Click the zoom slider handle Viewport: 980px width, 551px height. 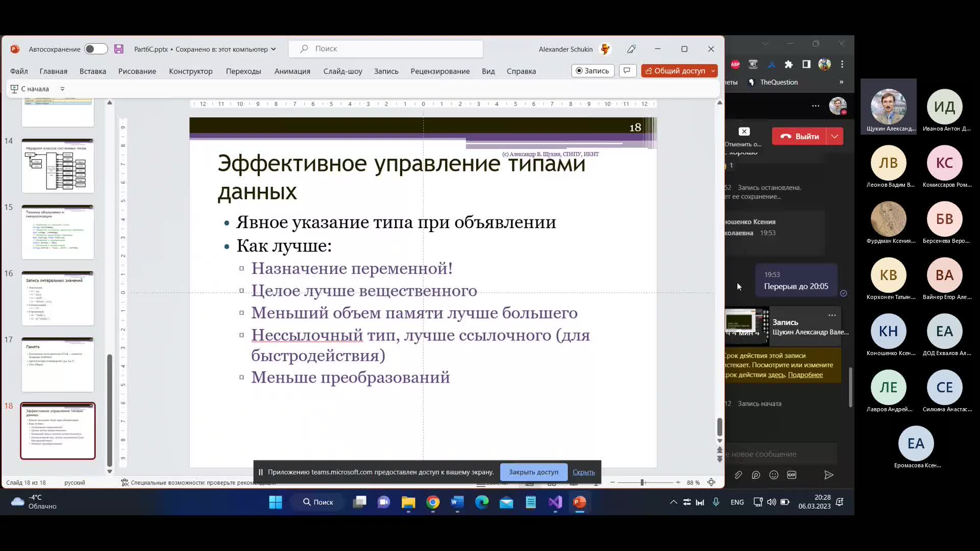click(x=643, y=482)
